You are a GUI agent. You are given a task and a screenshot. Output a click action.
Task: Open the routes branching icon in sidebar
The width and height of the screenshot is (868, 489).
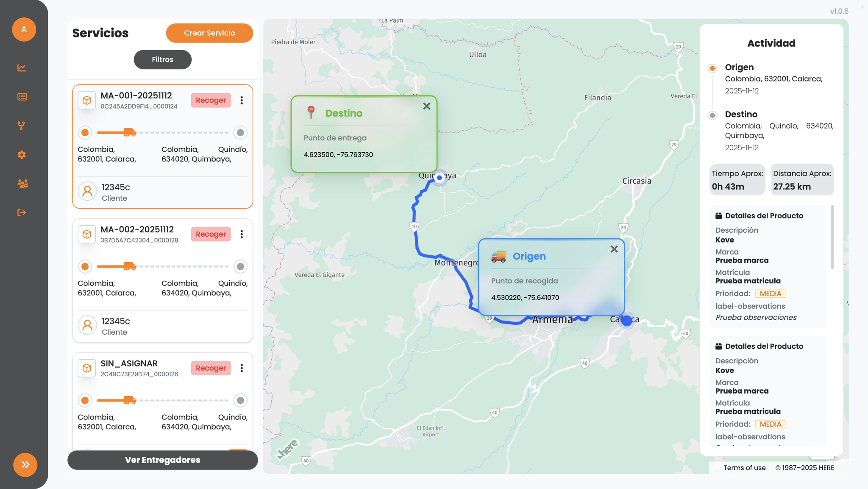coord(22,125)
